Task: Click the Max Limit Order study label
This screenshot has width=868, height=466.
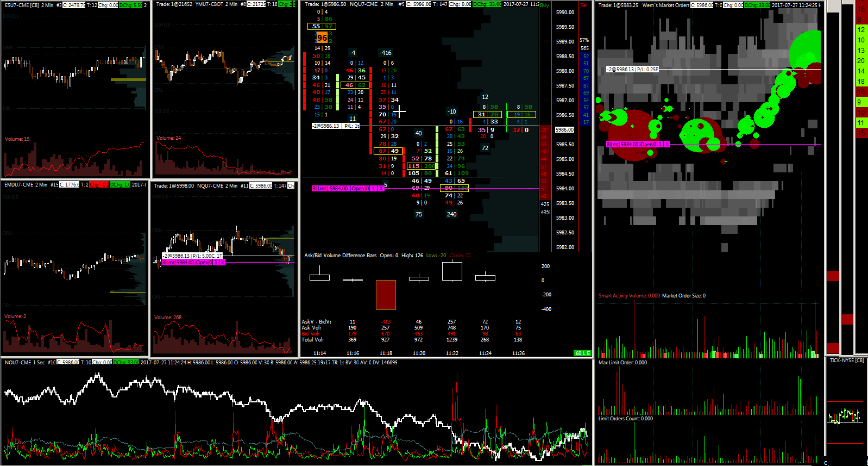Action: coord(622,363)
